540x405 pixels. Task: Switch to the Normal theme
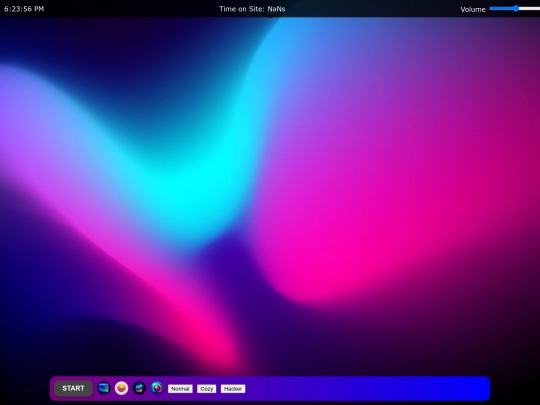point(180,389)
